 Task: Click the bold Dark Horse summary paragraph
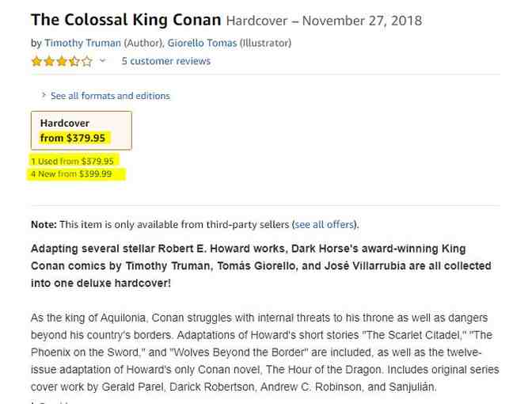(x=261, y=265)
